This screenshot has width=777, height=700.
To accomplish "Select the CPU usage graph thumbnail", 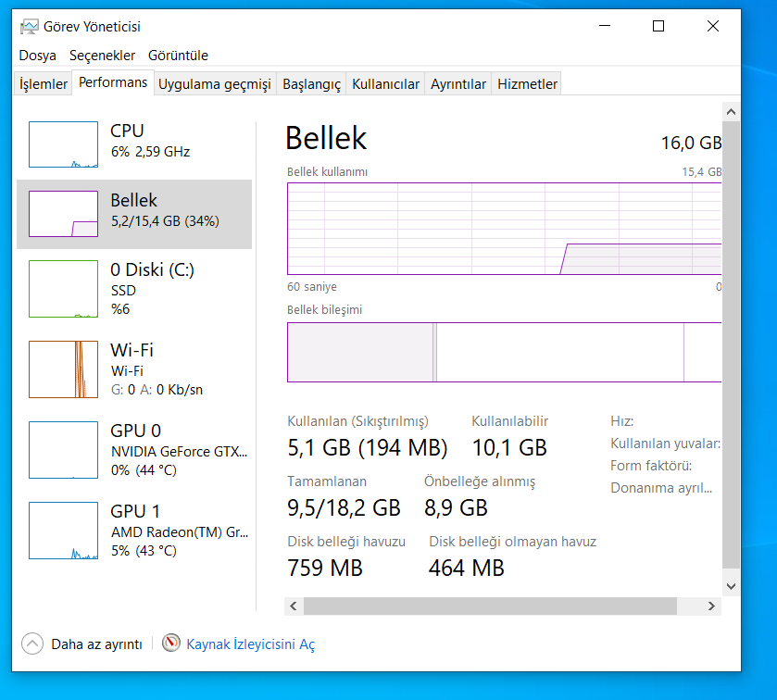I will 63,144.
